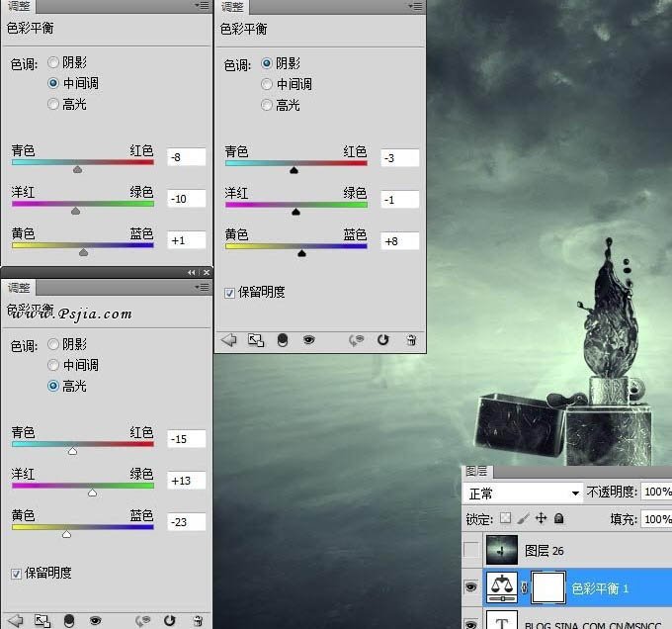
Task: Hide the 色彩平衡 1 layer via eye icon
Action: click(x=470, y=588)
